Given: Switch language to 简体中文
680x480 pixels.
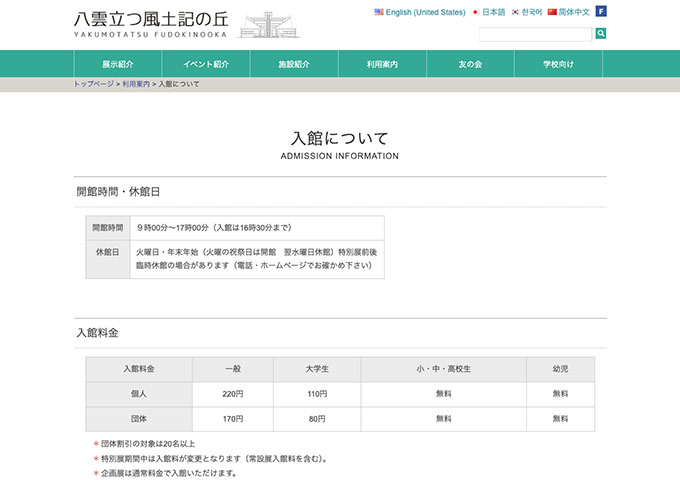Looking at the screenshot, I should coord(574,12).
